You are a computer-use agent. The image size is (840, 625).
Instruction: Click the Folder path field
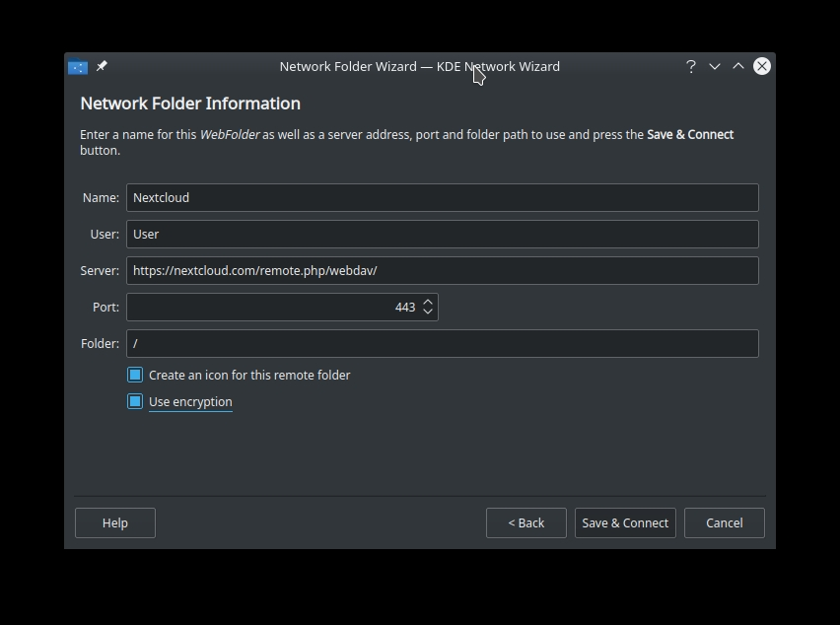[x=443, y=343]
